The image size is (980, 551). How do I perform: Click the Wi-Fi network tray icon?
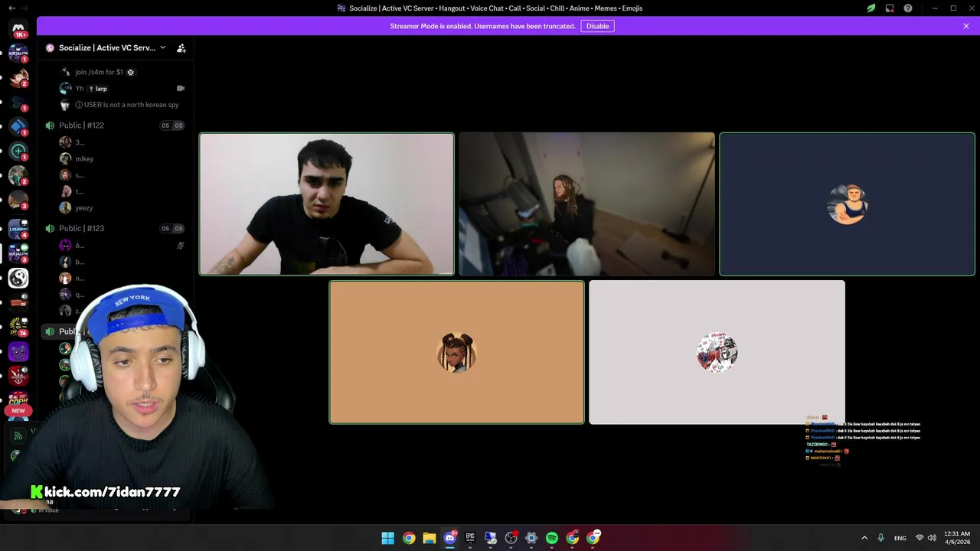pos(920,538)
